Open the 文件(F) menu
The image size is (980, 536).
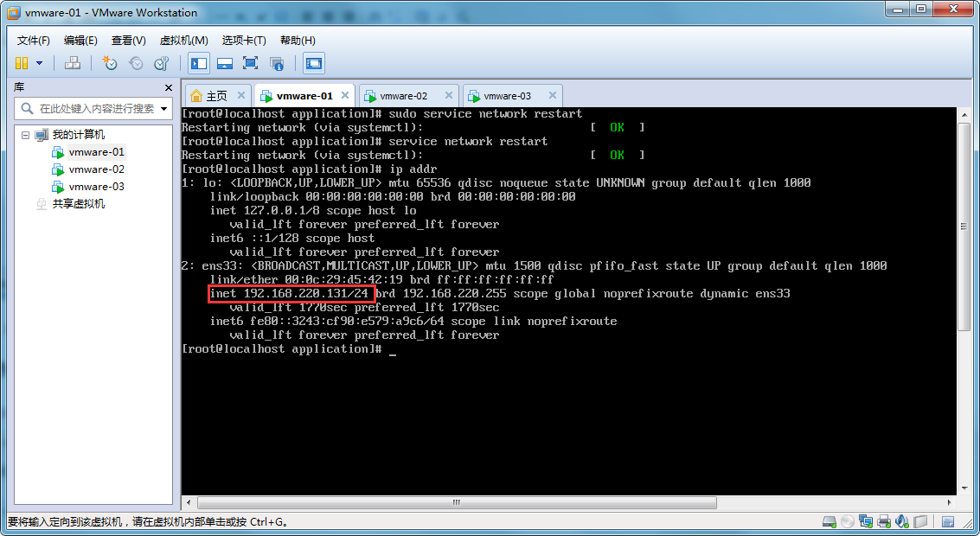33,40
